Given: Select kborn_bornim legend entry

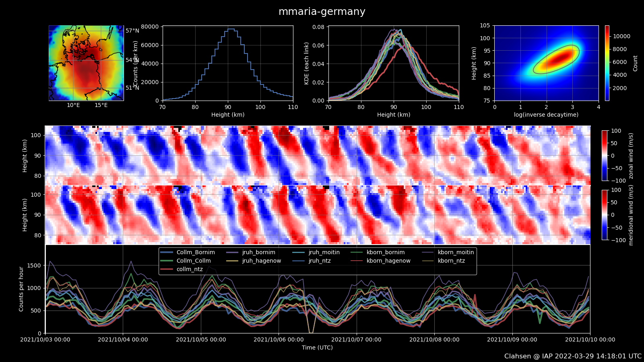Looking at the screenshot, I should [x=378, y=252].
